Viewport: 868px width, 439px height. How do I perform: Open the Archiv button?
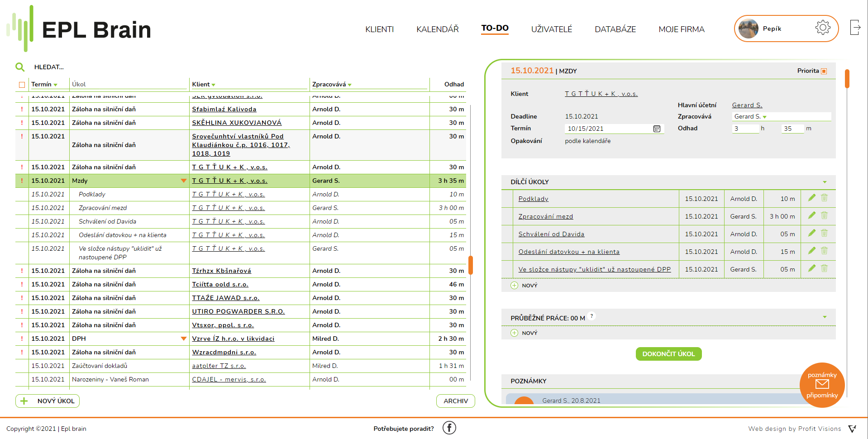pyautogui.click(x=455, y=401)
